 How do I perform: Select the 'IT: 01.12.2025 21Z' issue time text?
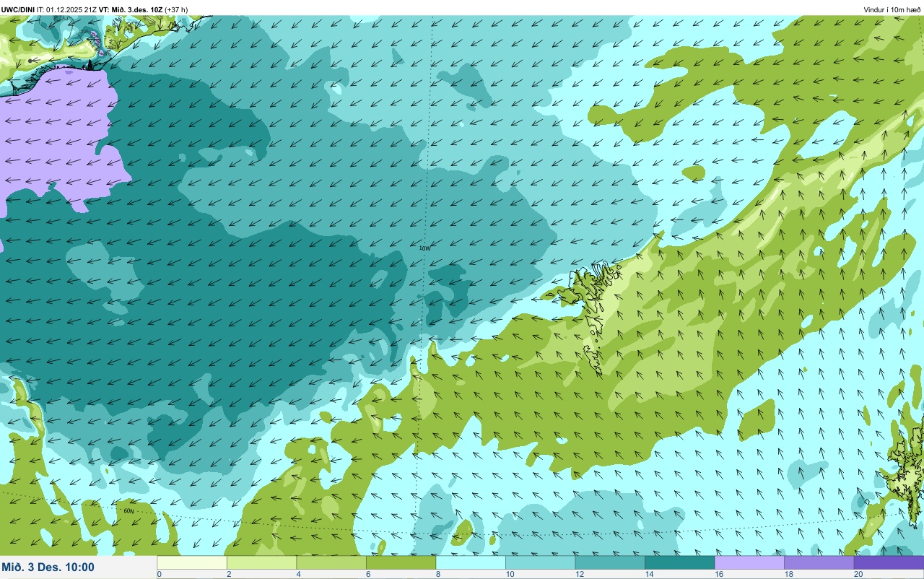tap(68, 9)
